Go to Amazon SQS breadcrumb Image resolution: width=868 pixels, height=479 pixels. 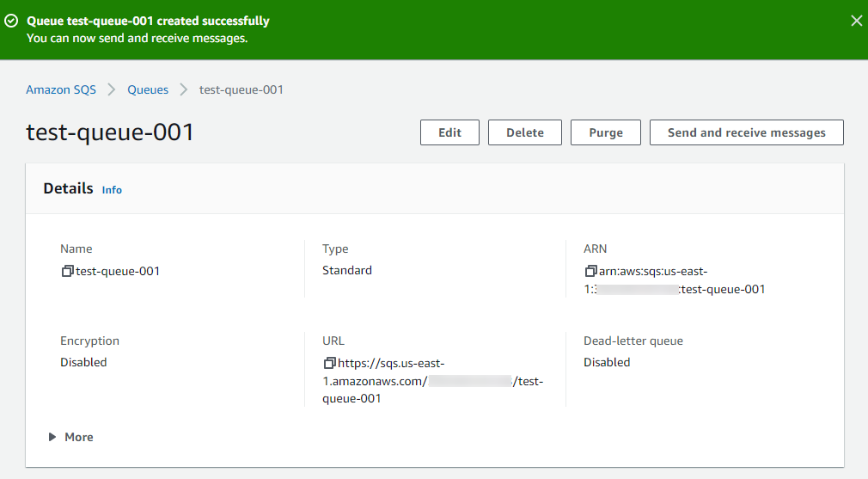click(61, 89)
